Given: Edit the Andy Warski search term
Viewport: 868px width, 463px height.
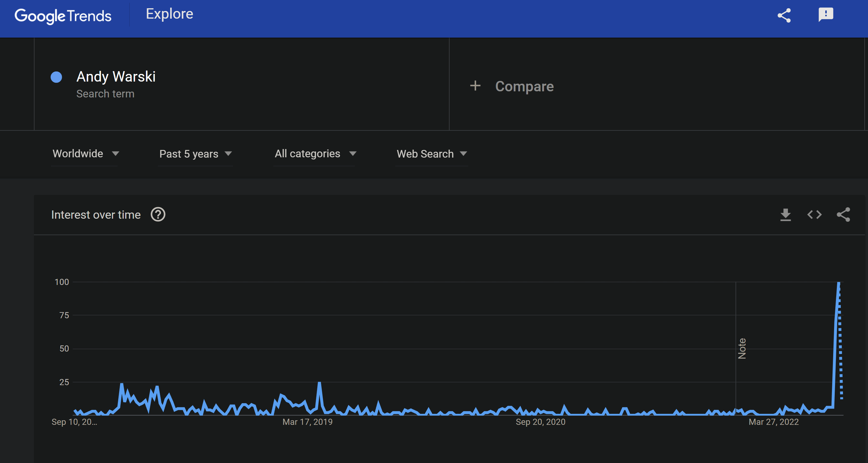Looking at the screenshot, I should 116,77.
